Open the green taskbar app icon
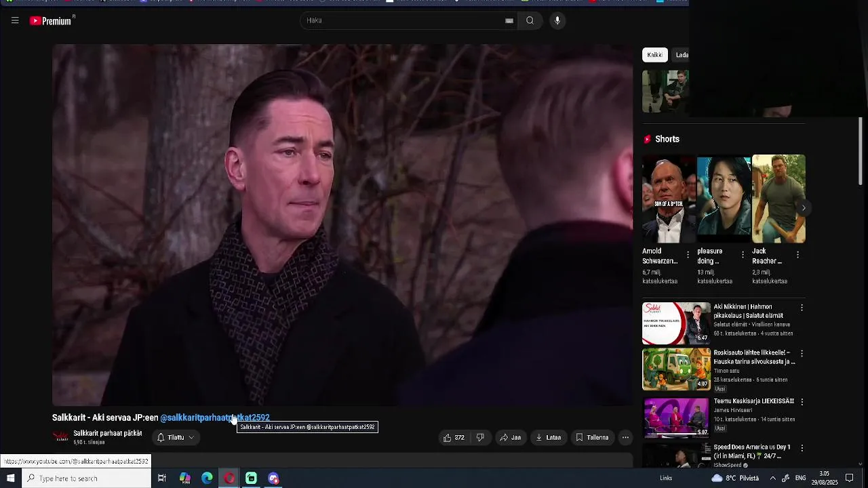The image size is (868, 488). tap(251, 479)
